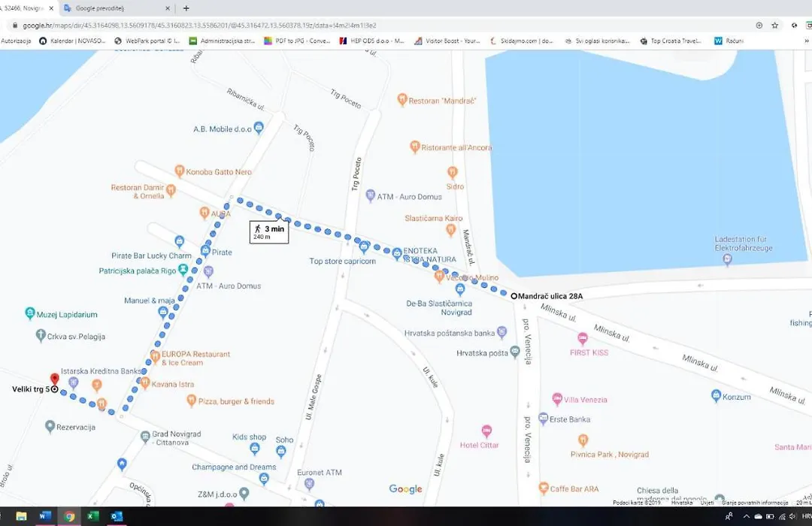The image size is (812, 526).
Task: Click the Google Maps URL address bar
Action: (383, 25)
